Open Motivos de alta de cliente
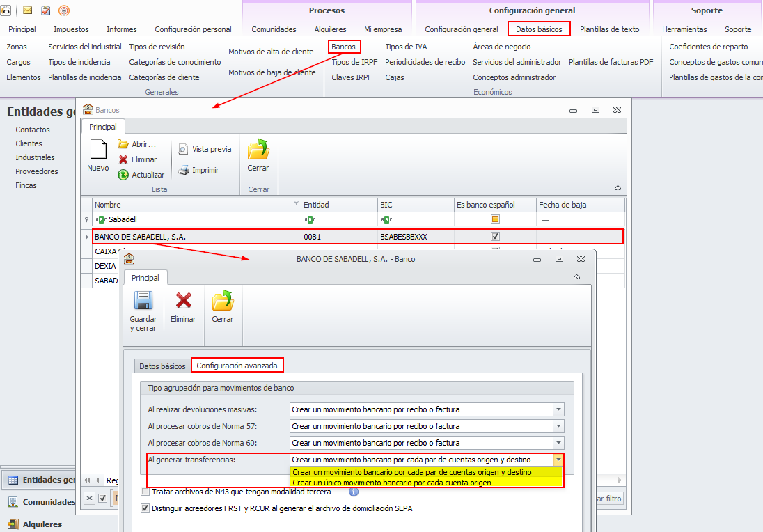Screen dimensions: 763x532 click(271, 52)
